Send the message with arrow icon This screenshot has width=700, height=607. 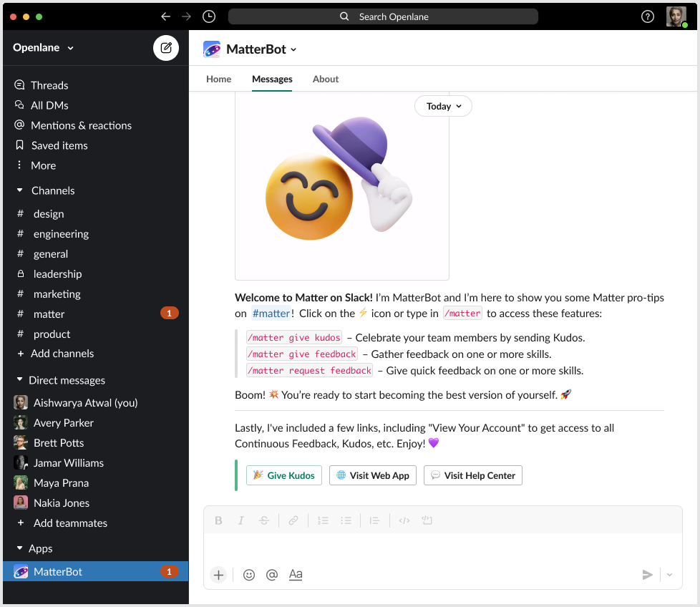click(x=647, y=575)
